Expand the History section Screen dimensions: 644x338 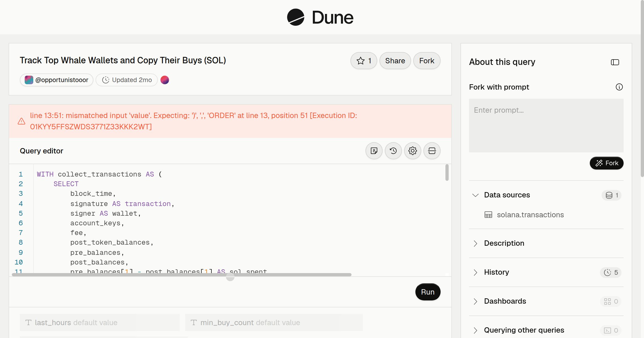pyautogui.click(x=546, y=272)
